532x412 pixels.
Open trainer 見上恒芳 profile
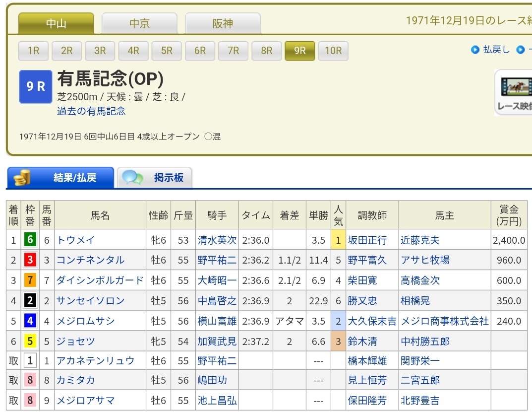tap(367, 380)
